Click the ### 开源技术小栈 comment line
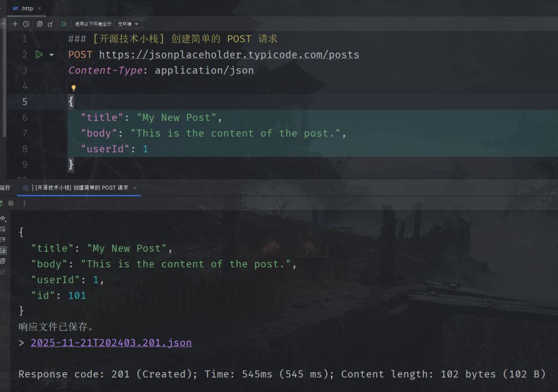Viewport: 558px width, 392px height. pyautogui.click(x=173, y=39)
